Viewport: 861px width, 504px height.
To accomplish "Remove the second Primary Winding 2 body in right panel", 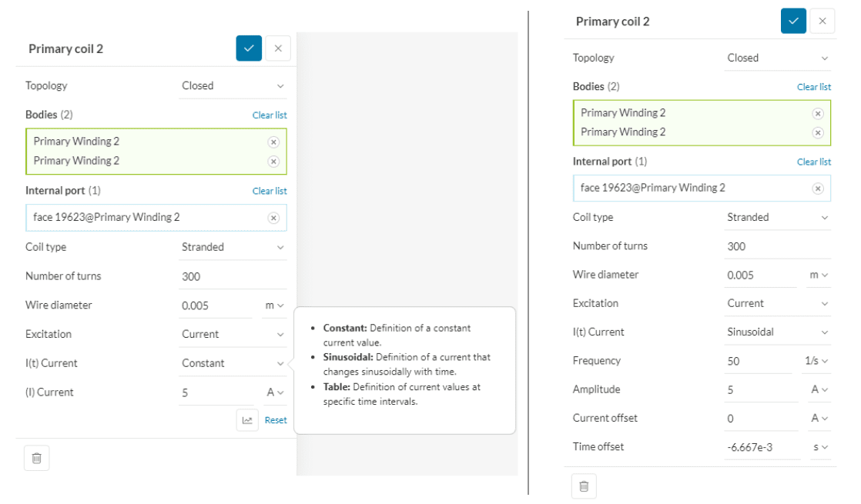I will (818, 132).
